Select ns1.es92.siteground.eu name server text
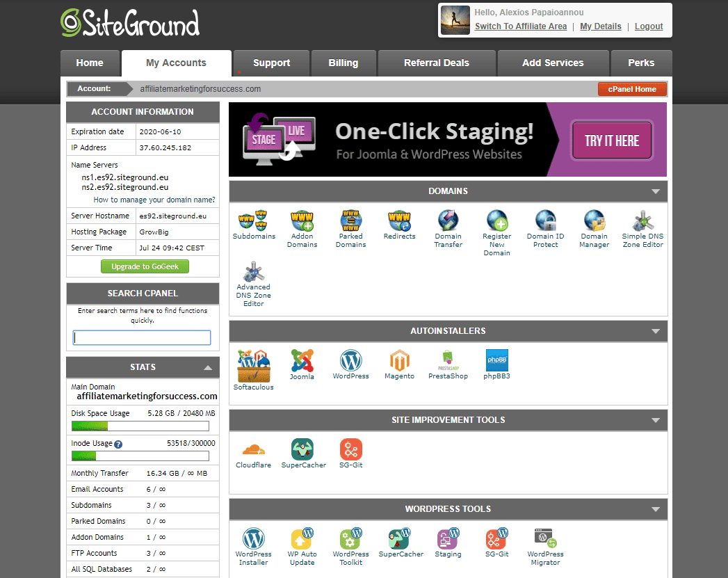 (x=125, y=177)
